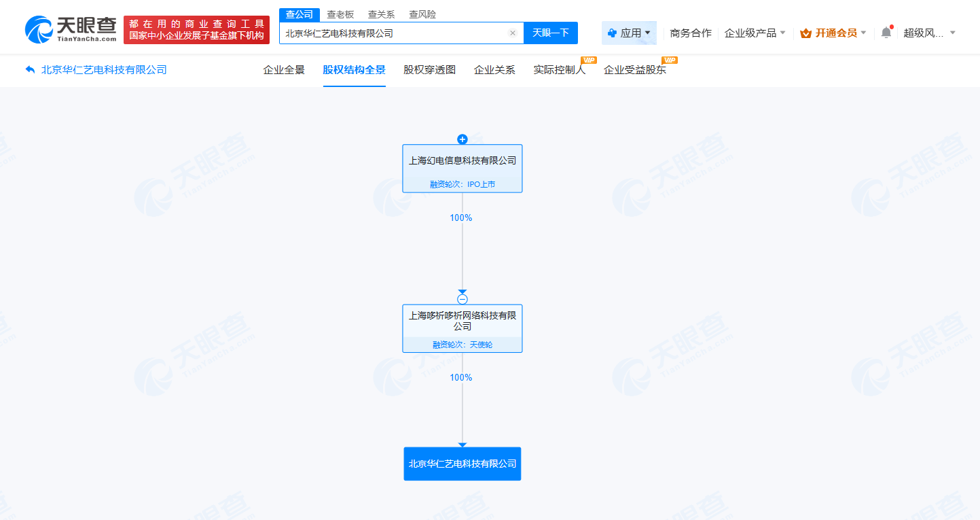
Task: Clear the search box with the × icon
Action: tap(512, 33)
